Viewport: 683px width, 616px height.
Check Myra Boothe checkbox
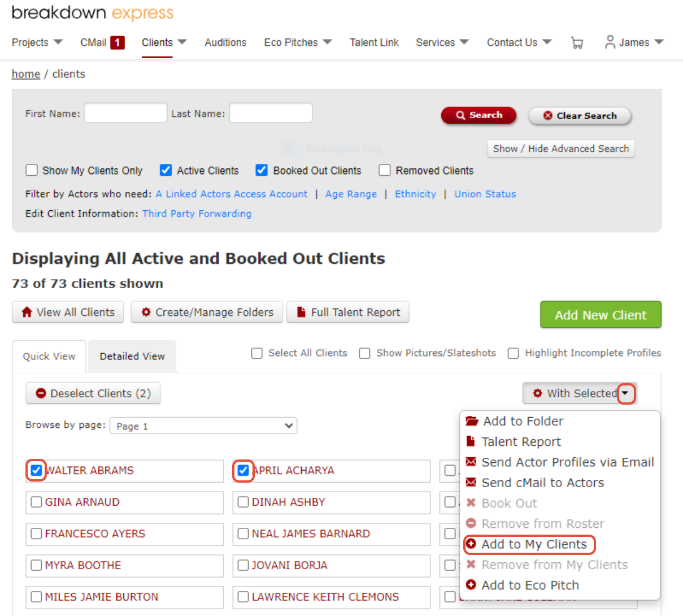click(37, 565)
